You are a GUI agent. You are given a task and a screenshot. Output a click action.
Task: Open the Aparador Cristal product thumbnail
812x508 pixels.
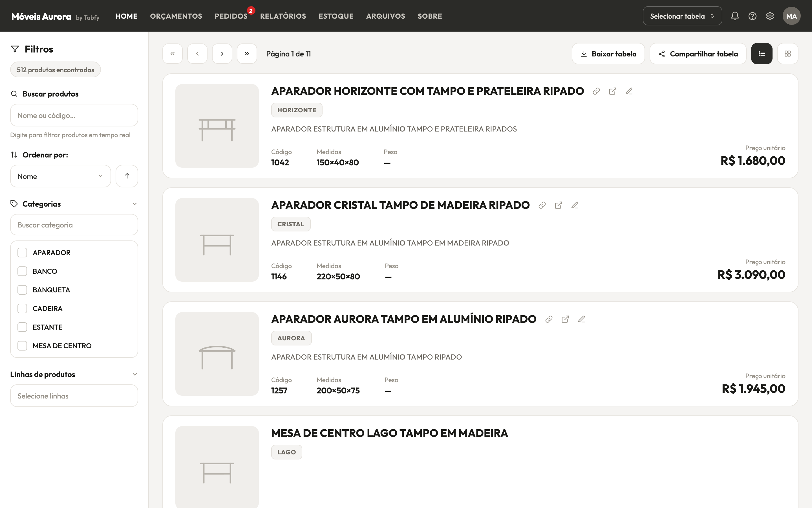point(217,240)
